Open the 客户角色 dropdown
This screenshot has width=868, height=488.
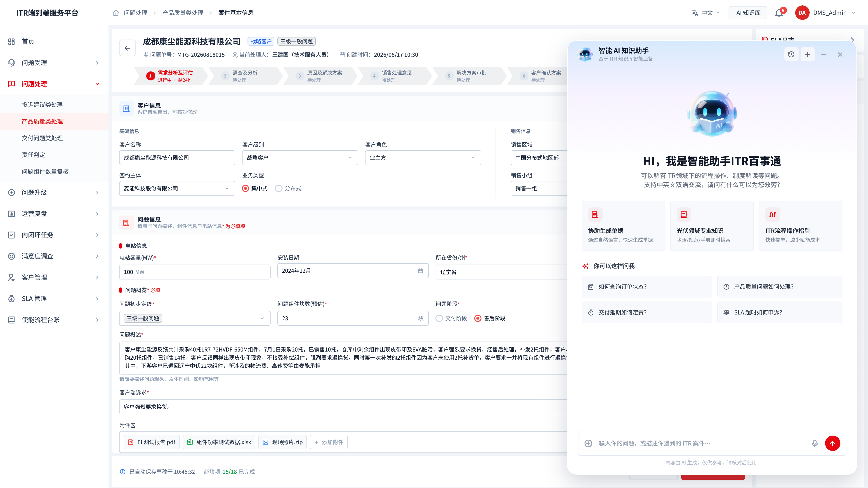click(x=423, y=158)
